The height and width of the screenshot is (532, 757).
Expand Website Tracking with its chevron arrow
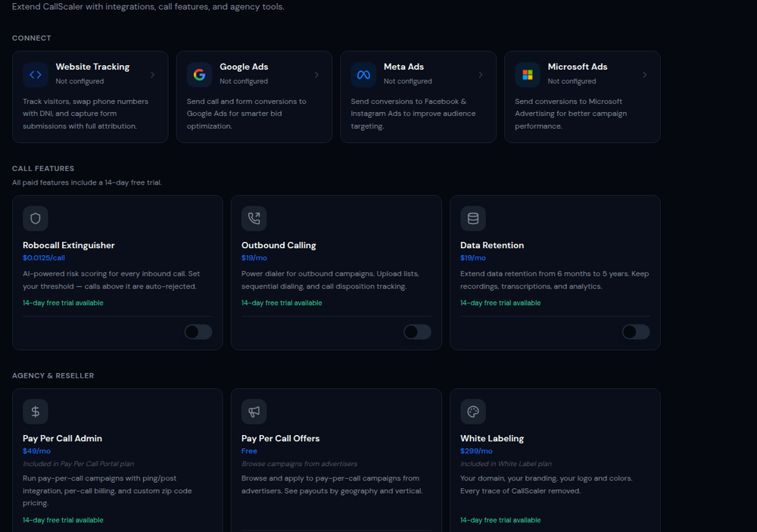(153, 75)
